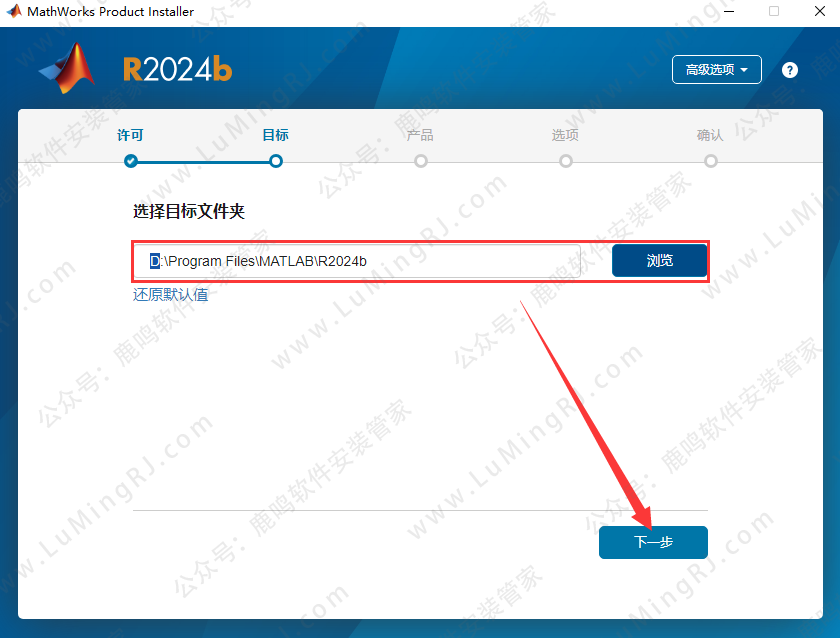The height and width of the screenshot is (638, 840).
Task: Click the 确认 step circle
Action: tap(711, 161)
